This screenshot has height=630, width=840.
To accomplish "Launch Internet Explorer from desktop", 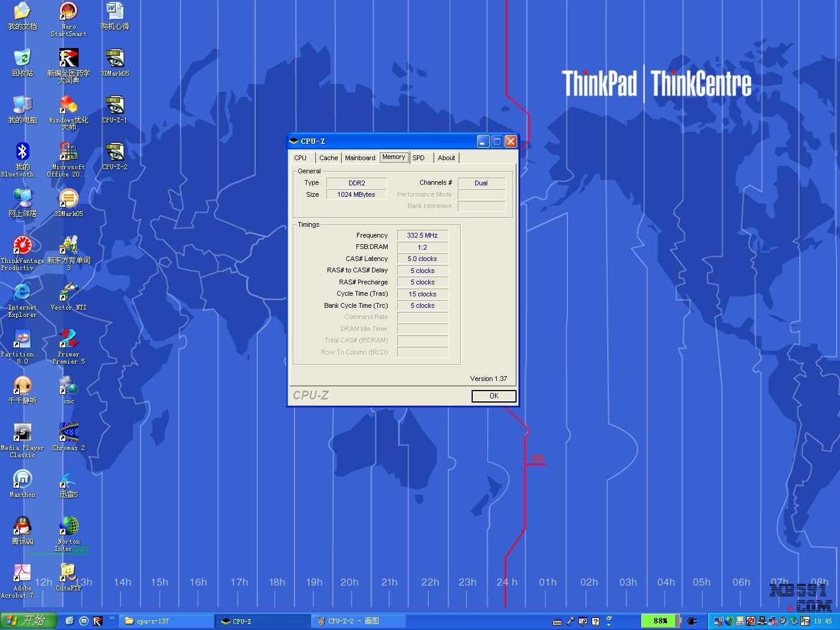I will pyautogui.click(x=22, y=293).
